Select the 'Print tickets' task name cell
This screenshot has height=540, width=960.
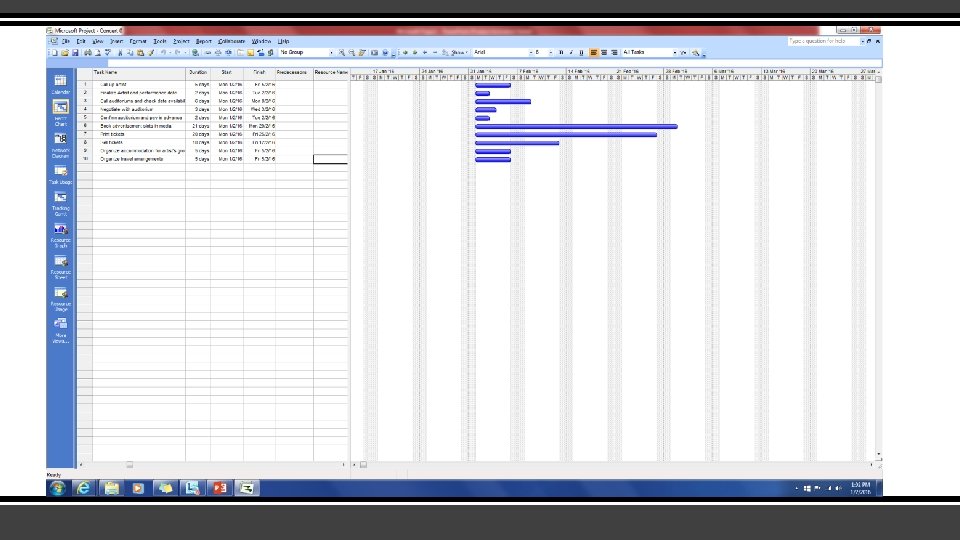point(139,134)
